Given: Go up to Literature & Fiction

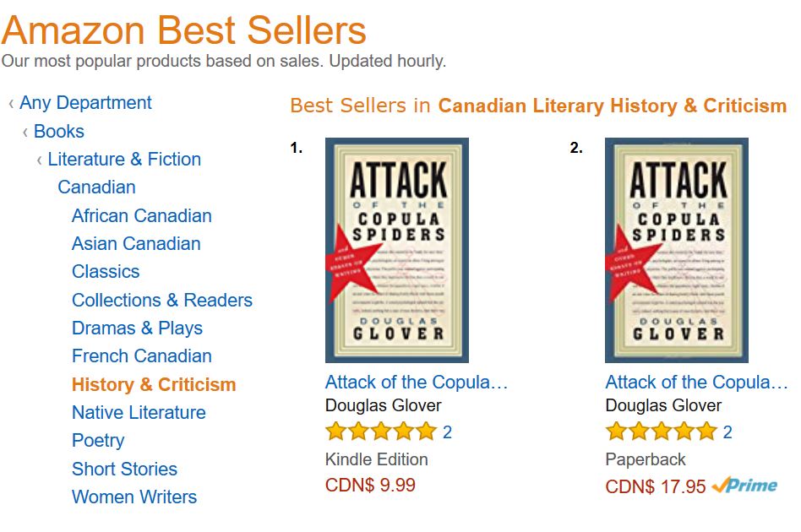Looking at the screenshot, I should point(124,160).
